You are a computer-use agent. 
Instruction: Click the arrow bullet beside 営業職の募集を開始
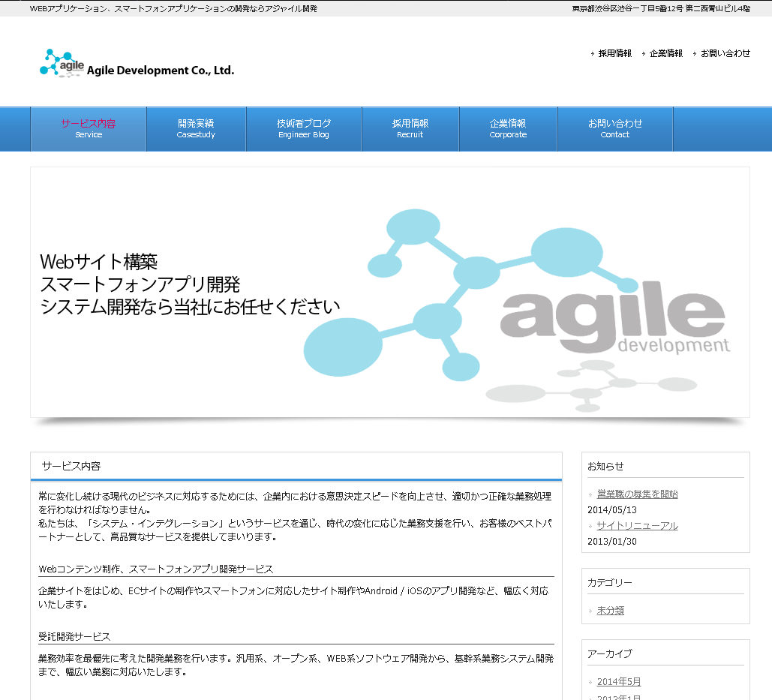tap(590, 495)
